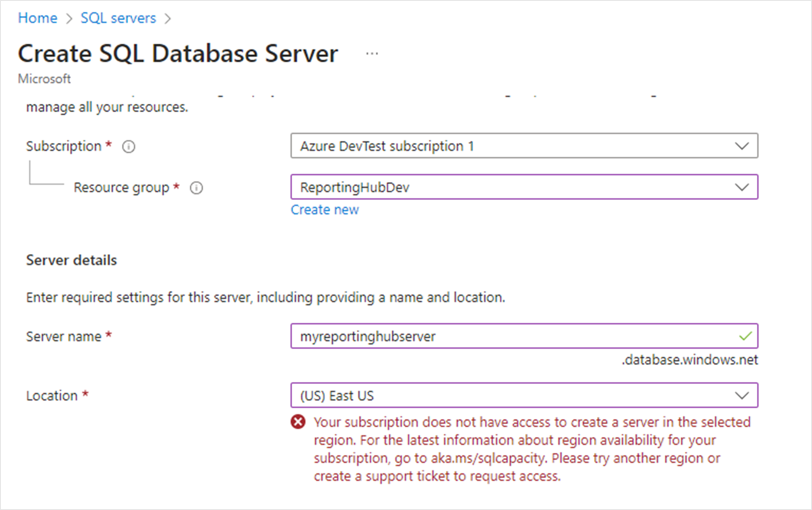This screenshot has width=812, height=510.
Task: Click the Server name field label
Action: pos(64,337)
